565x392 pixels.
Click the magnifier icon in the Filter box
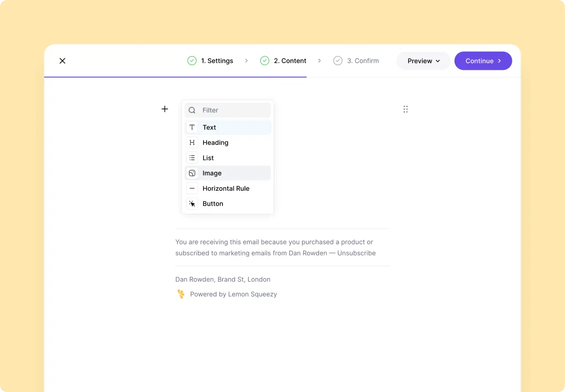192,110
